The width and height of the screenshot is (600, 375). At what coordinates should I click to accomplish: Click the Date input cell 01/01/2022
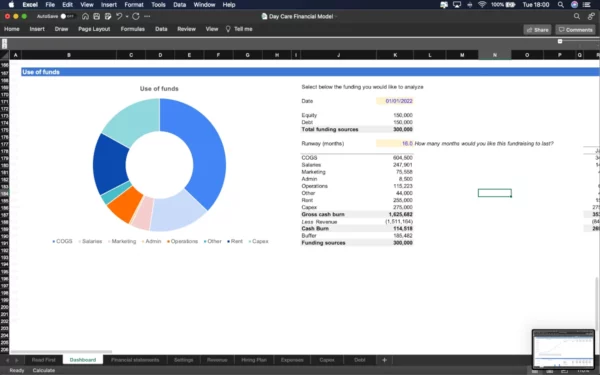[395, 101]
